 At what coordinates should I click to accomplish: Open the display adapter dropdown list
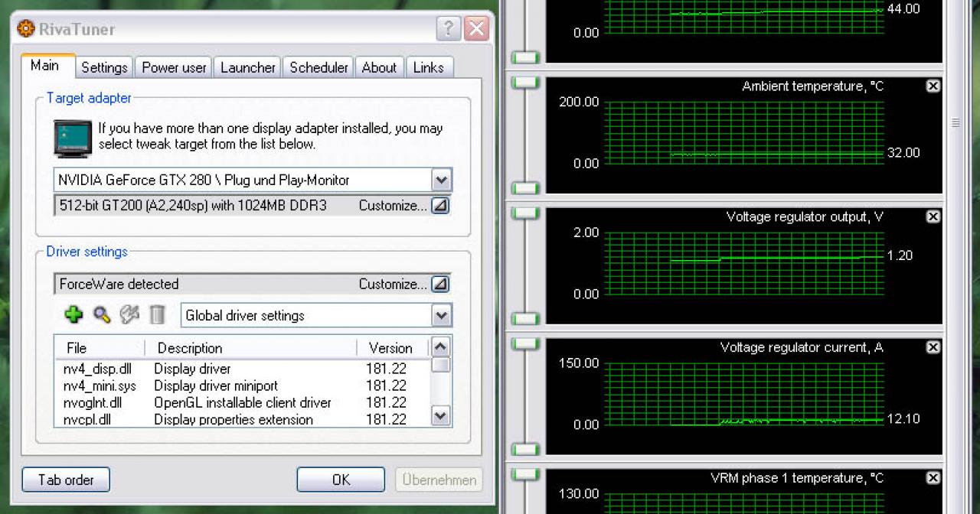point(441,181)
